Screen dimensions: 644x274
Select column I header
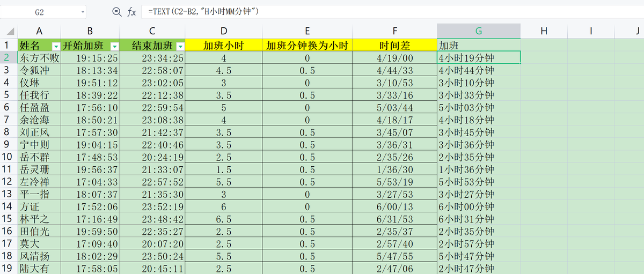coord(590,31)
